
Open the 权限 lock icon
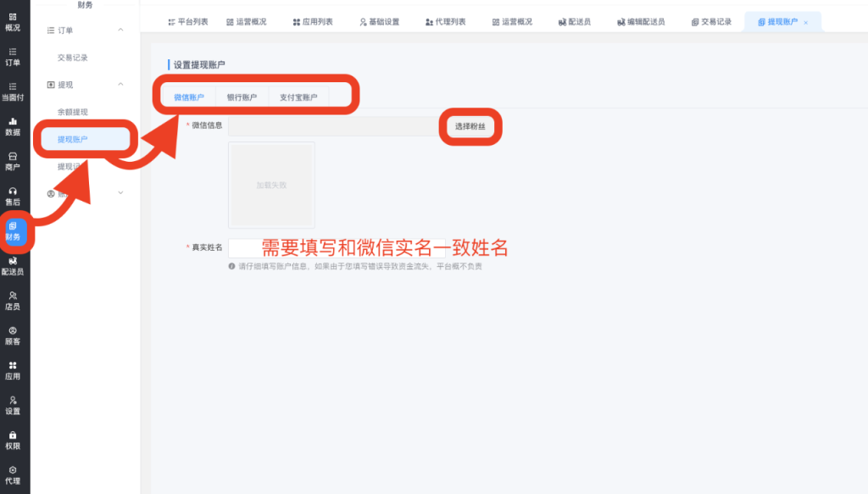(x=13, y=440)
